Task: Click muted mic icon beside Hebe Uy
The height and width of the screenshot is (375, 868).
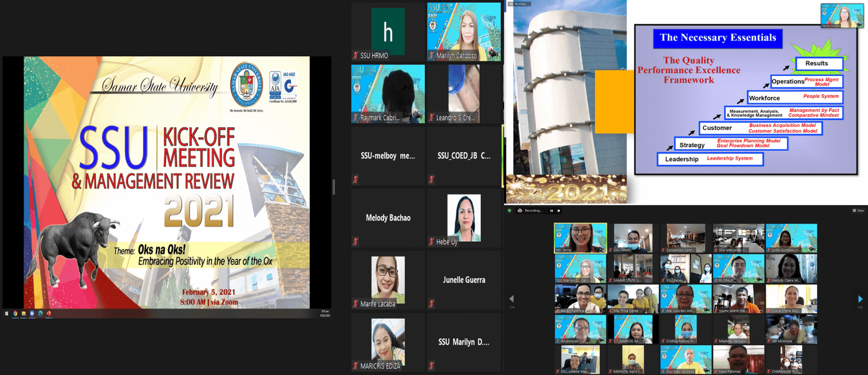Action: tap(432, 241)
